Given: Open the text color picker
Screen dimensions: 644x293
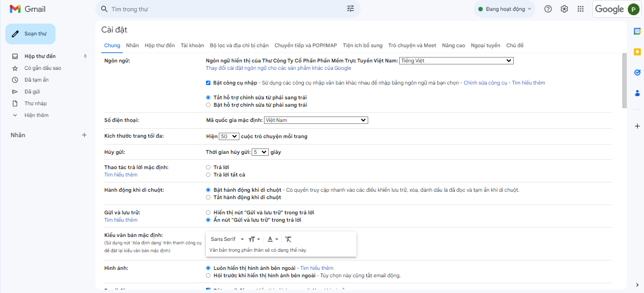Looking at the screenshot, I should point(273,239).
